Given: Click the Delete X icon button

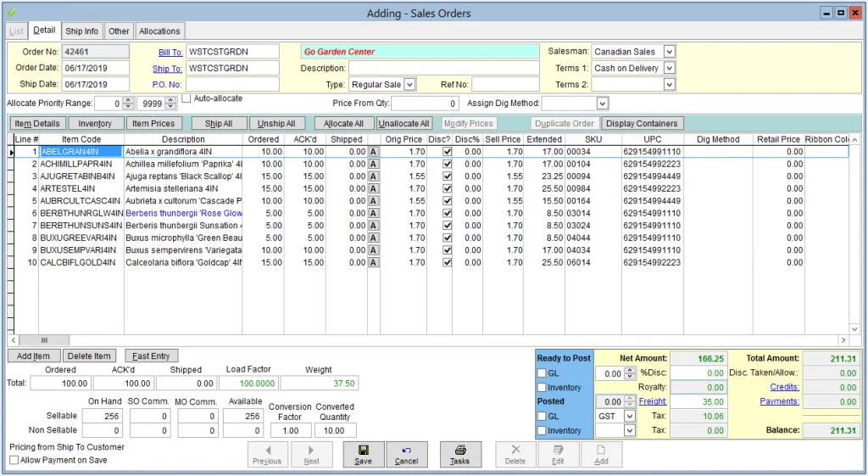Looking at the screenshot, I should point(515,455).
